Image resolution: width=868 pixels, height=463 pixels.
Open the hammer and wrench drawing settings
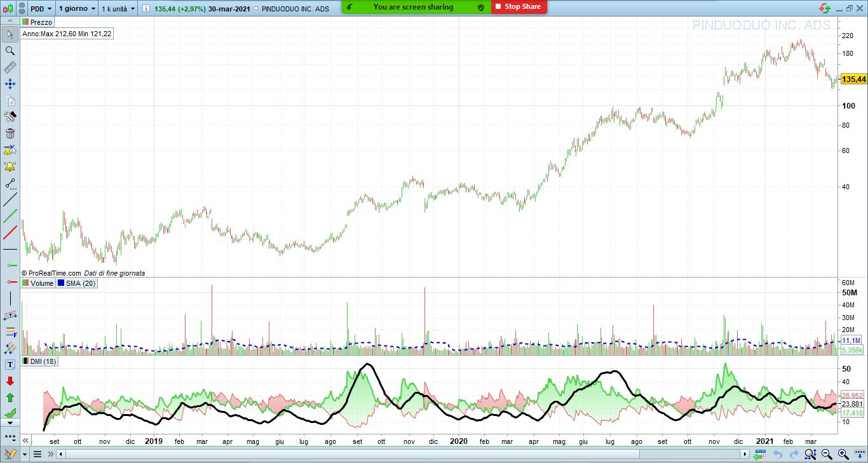10,117
